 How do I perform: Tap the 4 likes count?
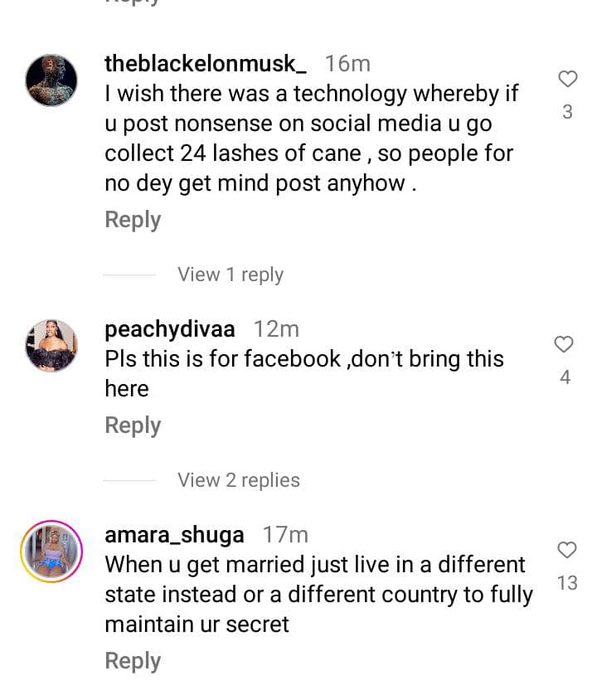pyautogui.click(x=565, y=377)
